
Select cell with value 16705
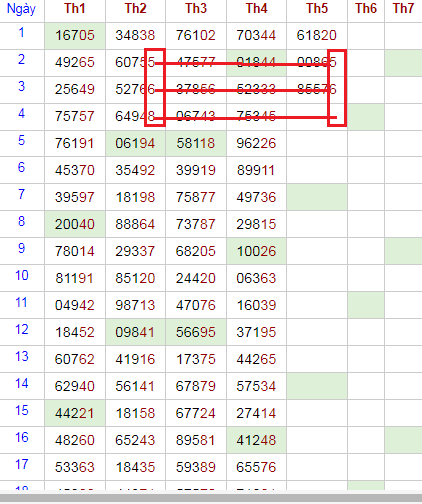tap(75, 36)
